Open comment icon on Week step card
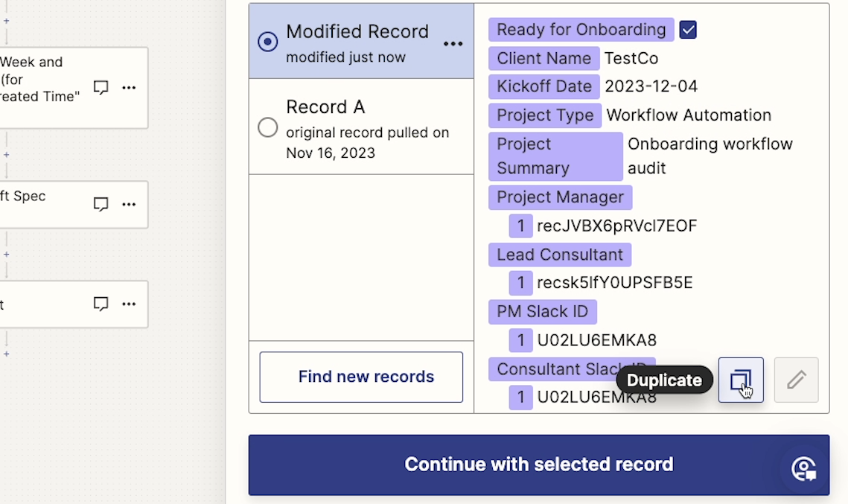848x504 pixels. coord(101,88)
